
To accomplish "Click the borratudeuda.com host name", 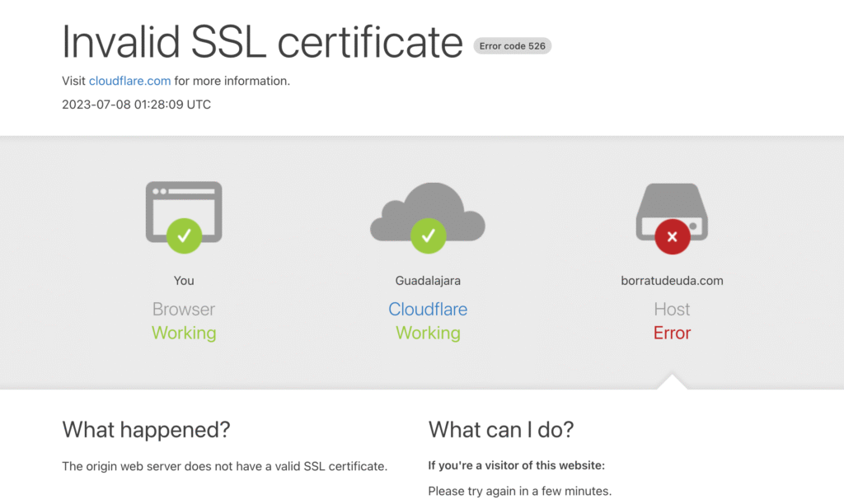I will (672, 281).
